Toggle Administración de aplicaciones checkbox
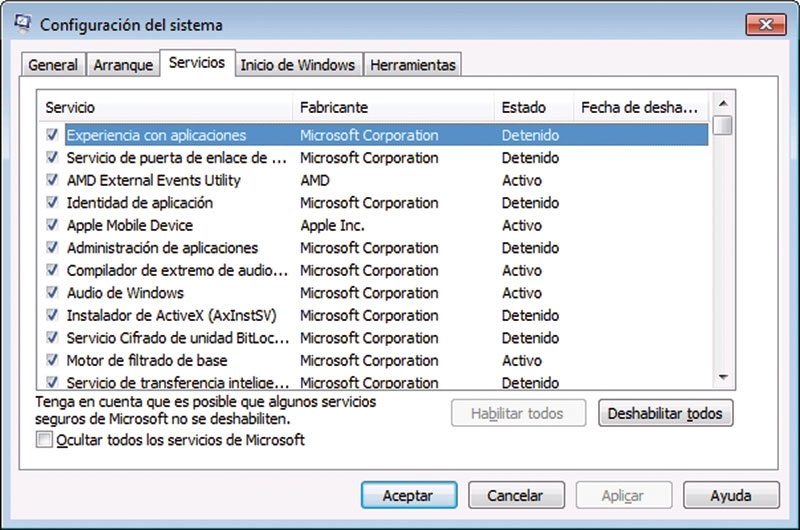This screenshot has height=530, width=800. [x=52, y=247]
